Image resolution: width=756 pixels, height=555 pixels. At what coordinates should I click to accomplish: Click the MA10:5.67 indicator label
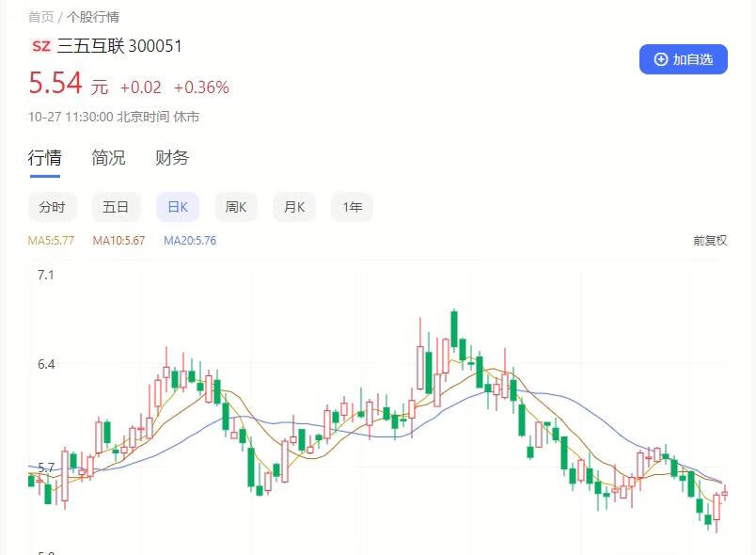pos(118,241)
